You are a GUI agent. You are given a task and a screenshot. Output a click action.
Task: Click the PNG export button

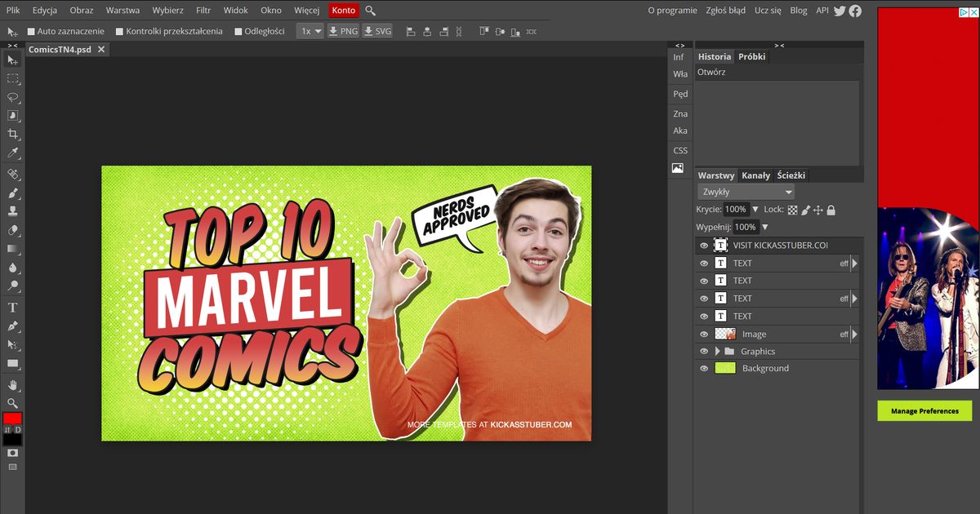coord(343,31)
